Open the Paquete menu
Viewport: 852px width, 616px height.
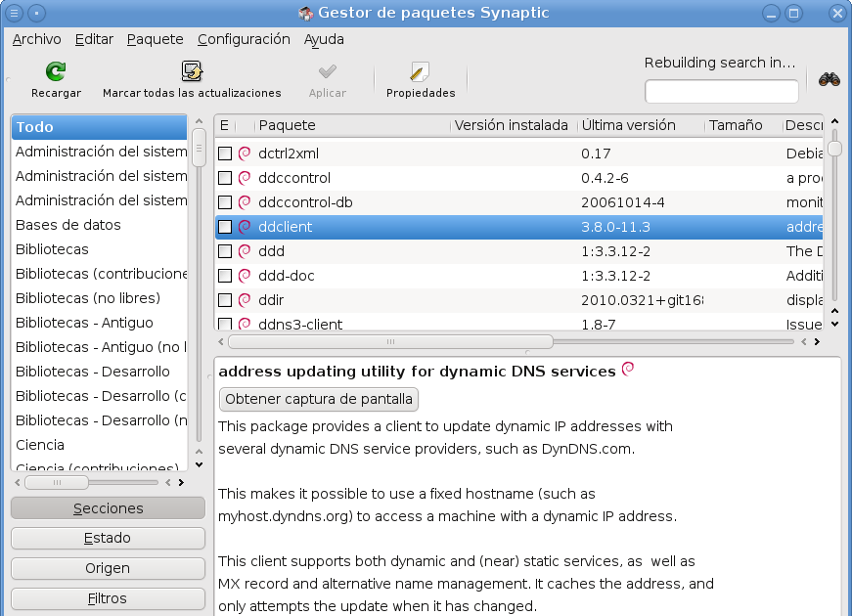pyautogui.click(x=155, y=39)
